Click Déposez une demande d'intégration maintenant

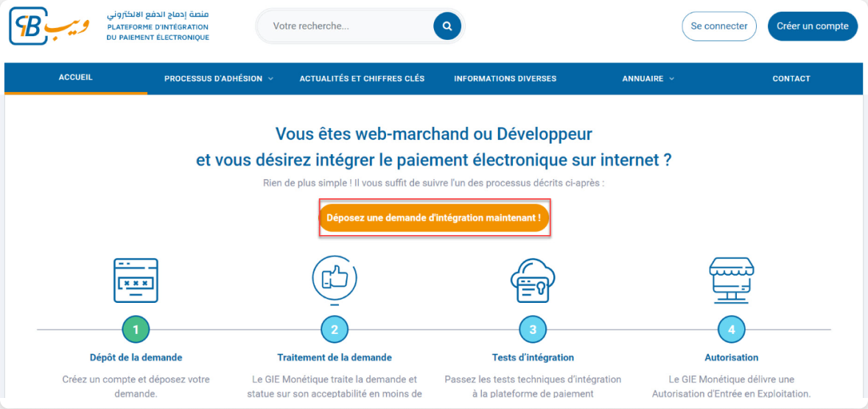(434, 218)
